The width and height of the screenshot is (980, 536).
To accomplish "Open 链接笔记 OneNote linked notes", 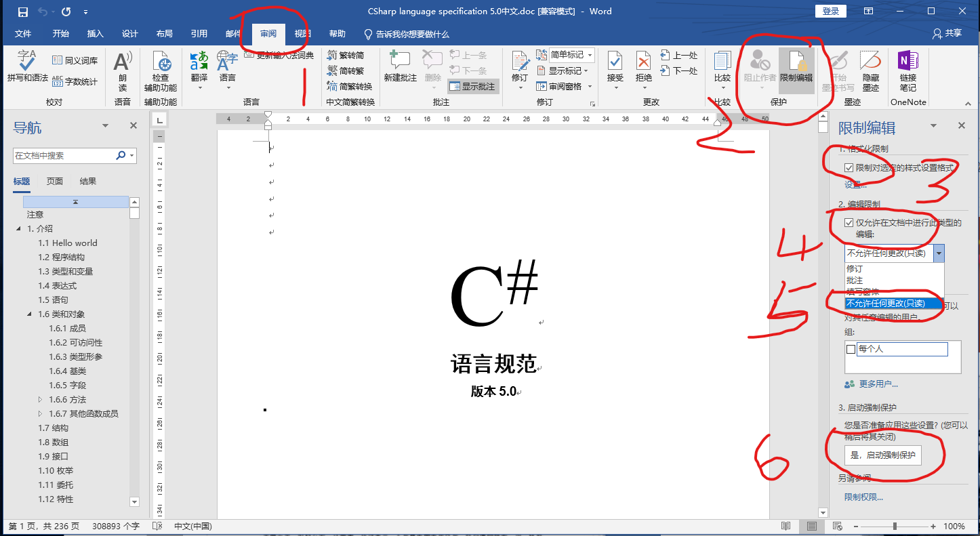I will [x=908, y=70].
